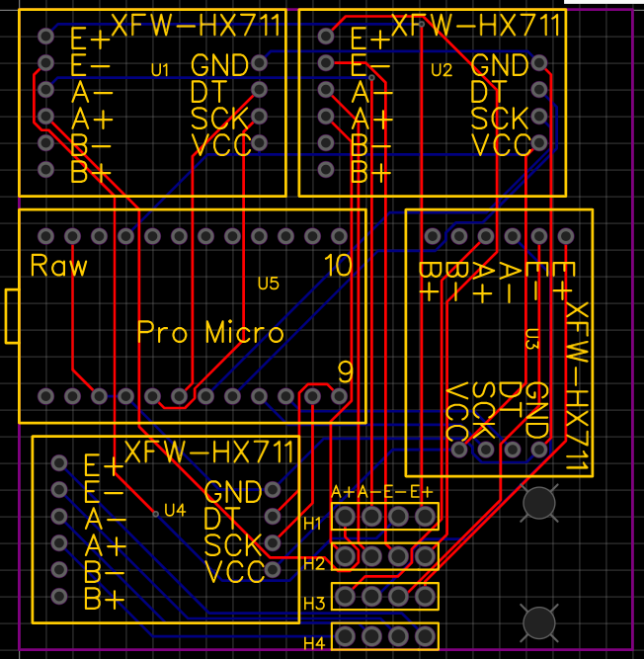Screen dimensions: 644x659
Task: Select the H2 header designator
Action: [314, 563]
